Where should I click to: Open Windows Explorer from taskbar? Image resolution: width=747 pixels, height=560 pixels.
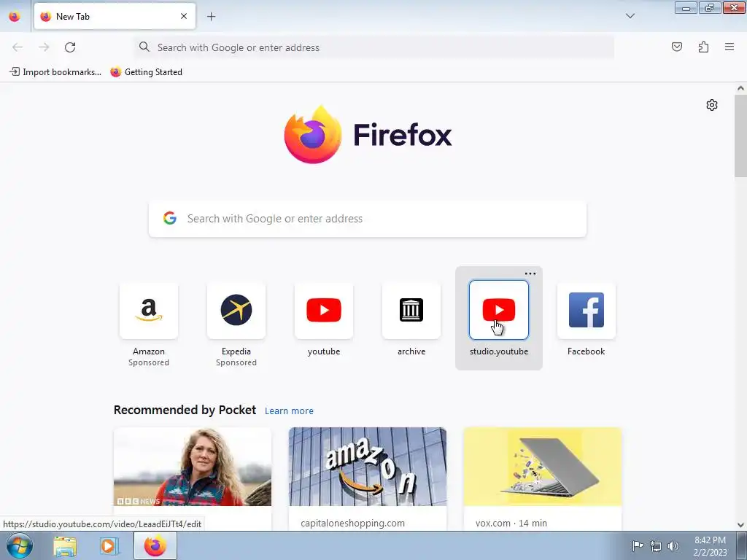coord(65,545)
